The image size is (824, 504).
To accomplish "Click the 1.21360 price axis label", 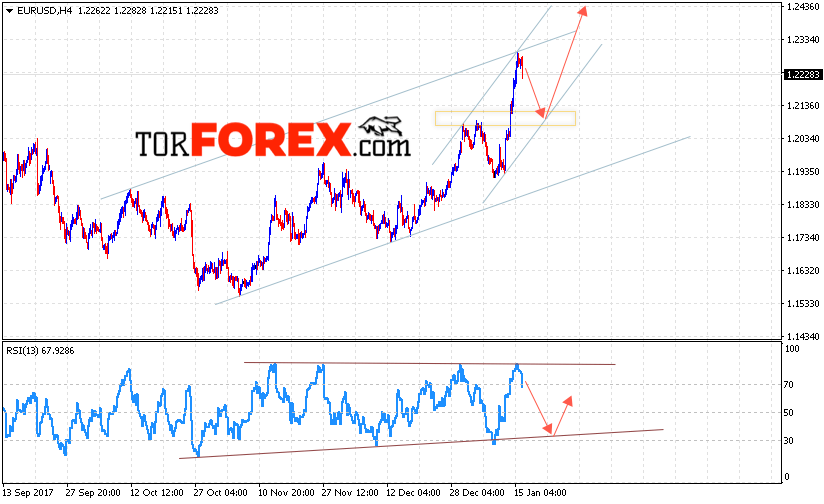I will (x=802, y=106).
